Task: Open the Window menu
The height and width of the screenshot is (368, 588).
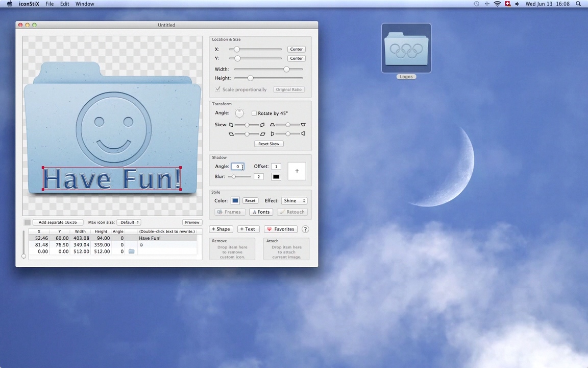Action: [x=85, y=4]
